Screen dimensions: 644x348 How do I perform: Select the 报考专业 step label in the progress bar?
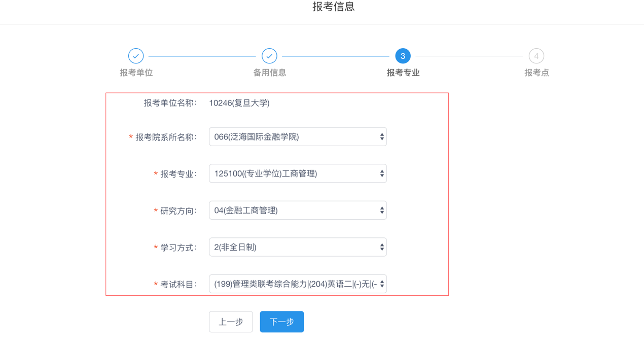(x=403, y=73)
